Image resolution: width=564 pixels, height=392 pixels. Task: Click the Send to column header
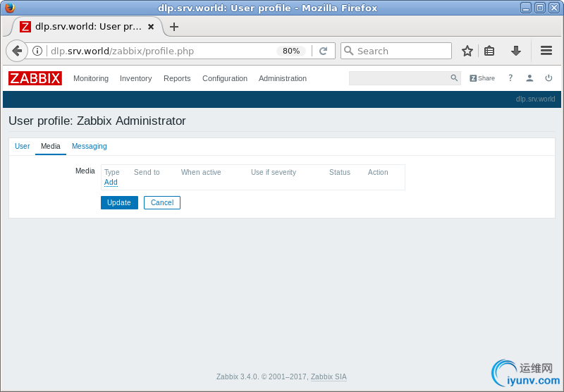click(147, 172)
